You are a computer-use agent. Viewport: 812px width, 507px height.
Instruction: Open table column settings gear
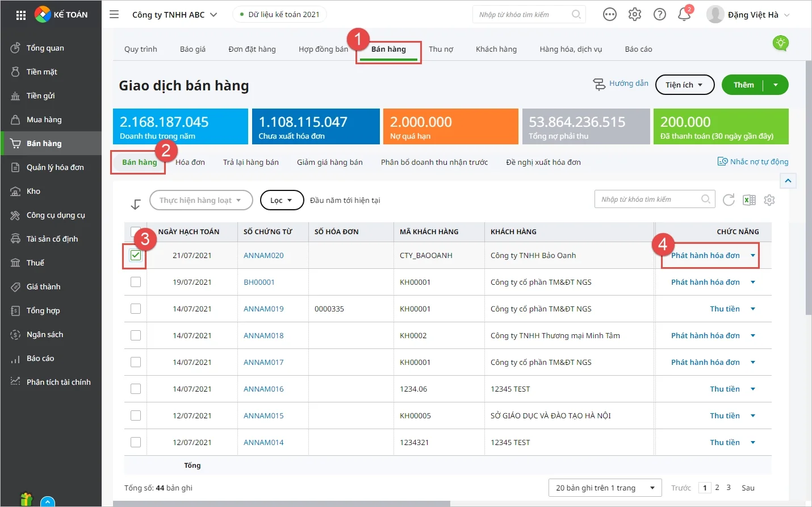769,200
